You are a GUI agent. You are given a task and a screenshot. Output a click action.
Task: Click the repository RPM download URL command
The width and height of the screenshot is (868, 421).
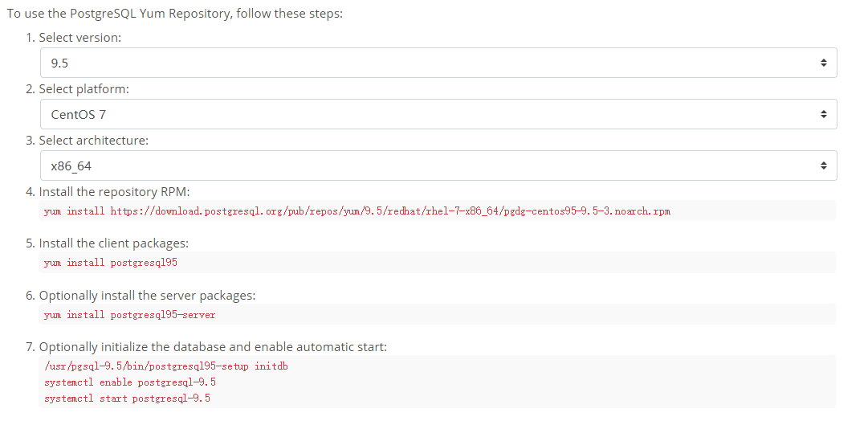[x=357, y=211]
